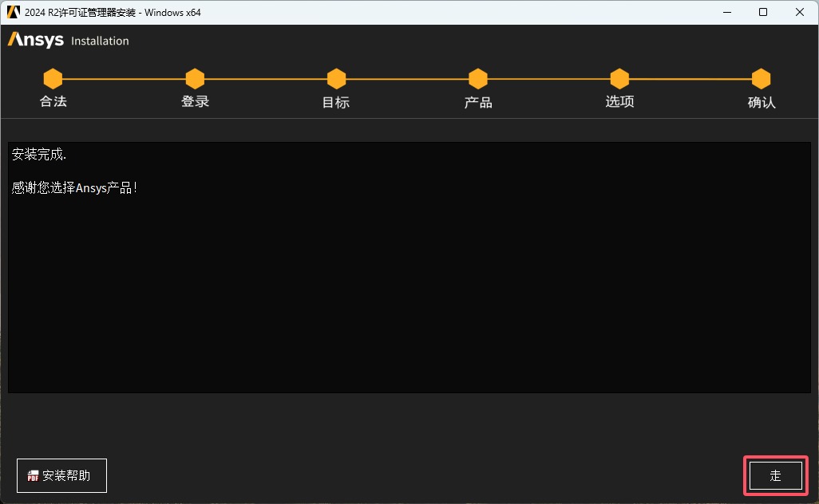Click the PDF icon beside 安装帮助

click(x=34, y=476)
